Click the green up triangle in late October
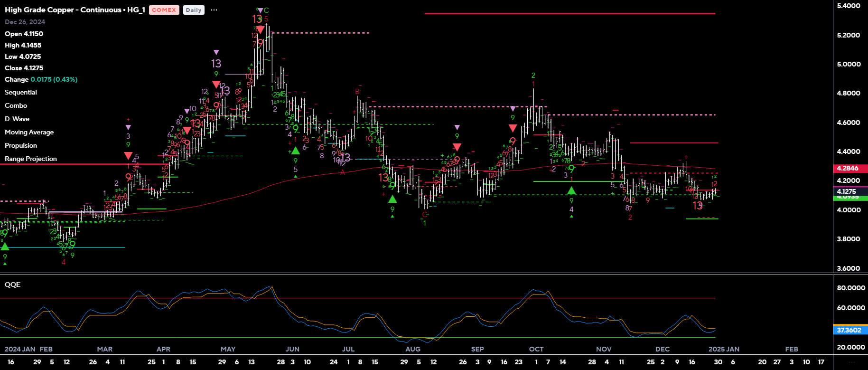 571,190
